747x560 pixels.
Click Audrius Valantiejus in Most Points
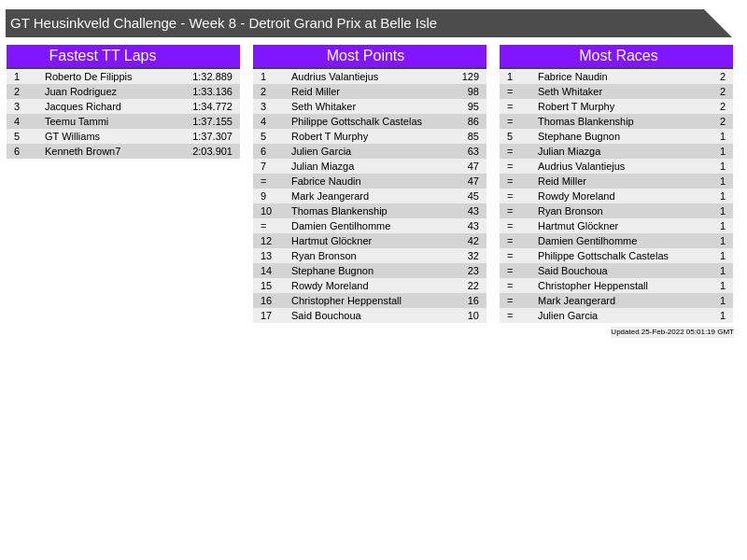(334, 77)
